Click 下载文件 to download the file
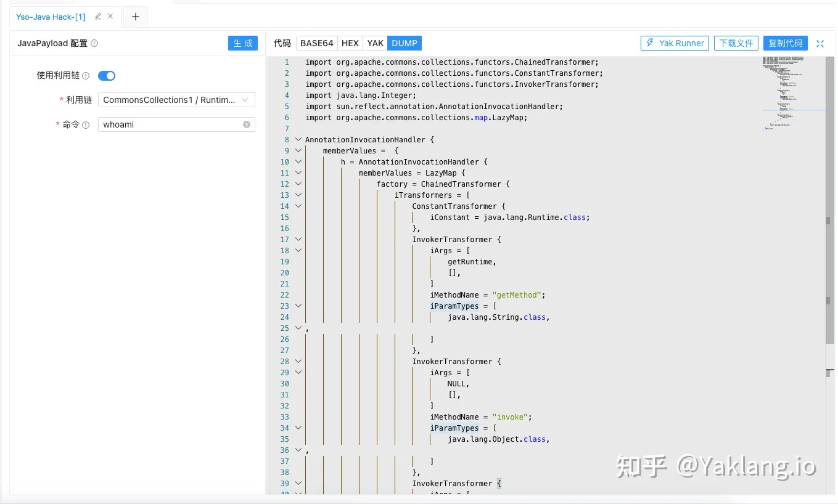838x504 pixels. [736, 43]
